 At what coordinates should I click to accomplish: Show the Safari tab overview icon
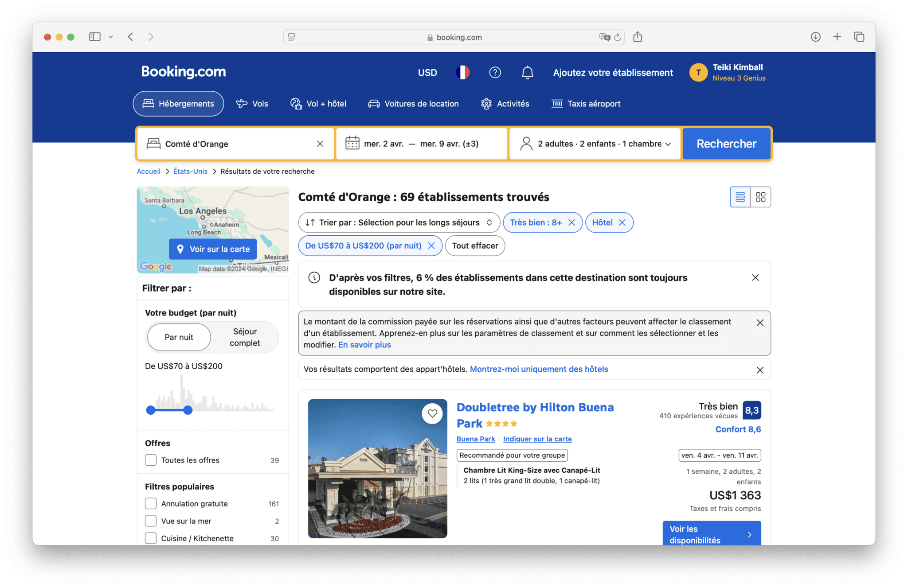pyautogui.click(x=859, y=37)
